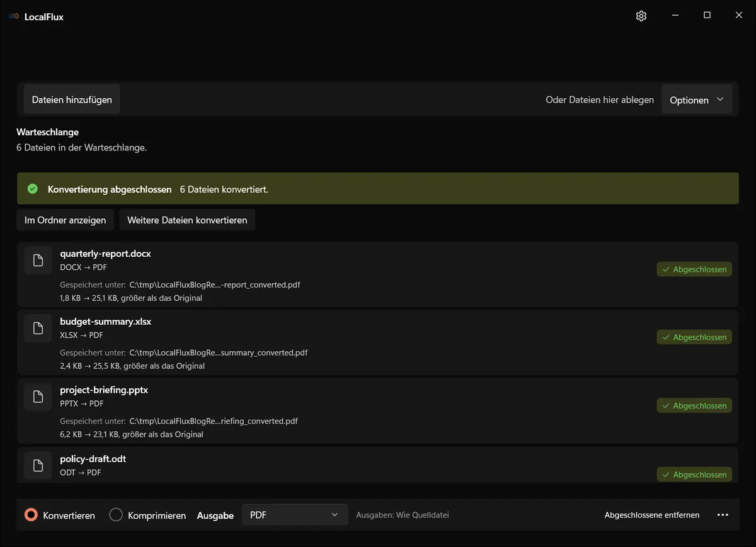Screen dimensions: 756x547
Task: Click 'Oder Dateien hier ablegen' drop text
Action: coord(600,100)
